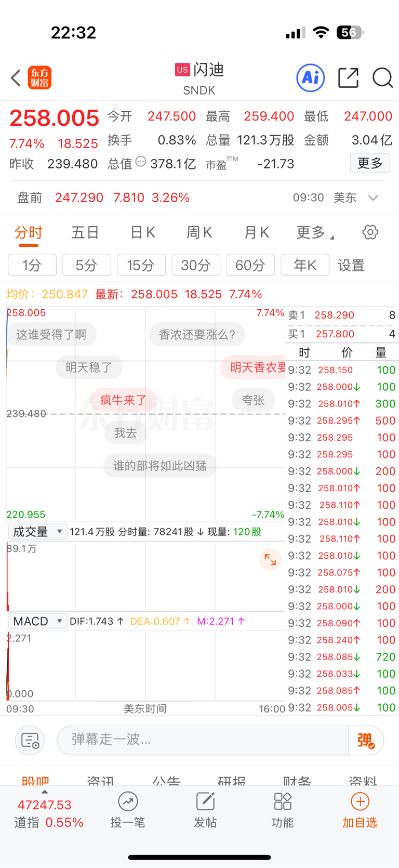Switch to the 月K tab

click(257, 232)
